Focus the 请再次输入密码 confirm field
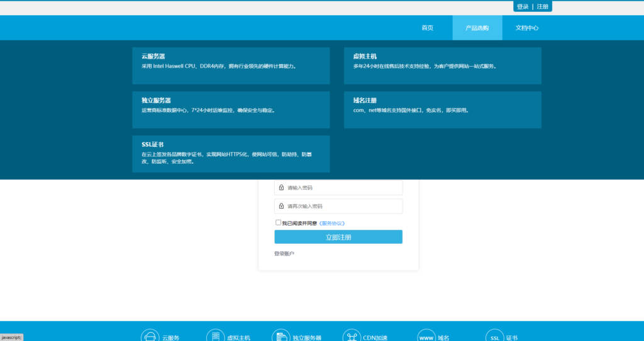Screen dimensions: 644x341 coord(338,206)
